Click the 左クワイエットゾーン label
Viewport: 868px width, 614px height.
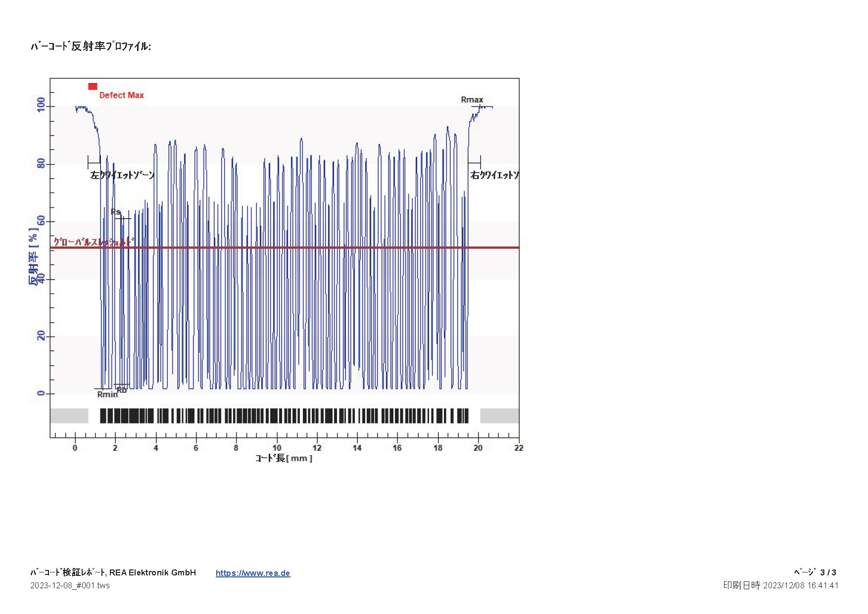122,175
